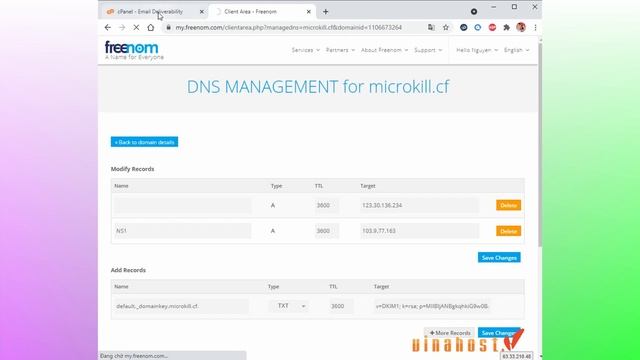Viewport: 640px width, 360px height.
Task: Click Save Changes under Modify Records
Action: coord(499,258)
